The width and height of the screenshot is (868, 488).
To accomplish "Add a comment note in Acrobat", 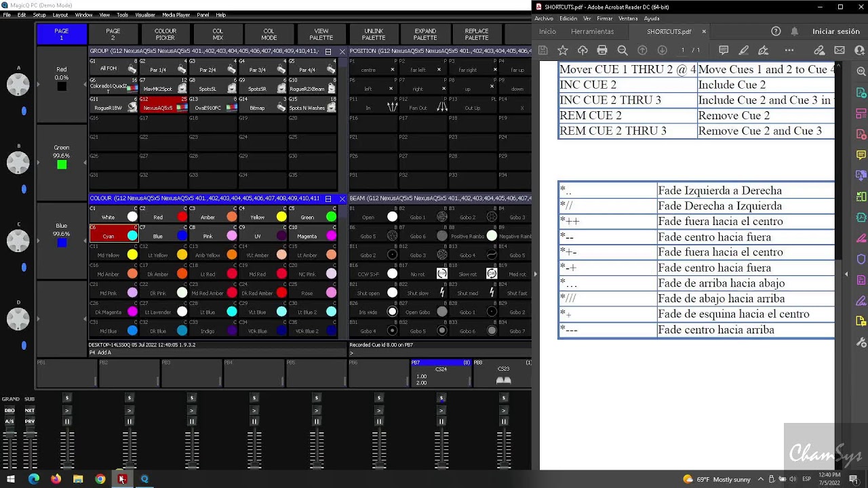I will coord(724,50).
